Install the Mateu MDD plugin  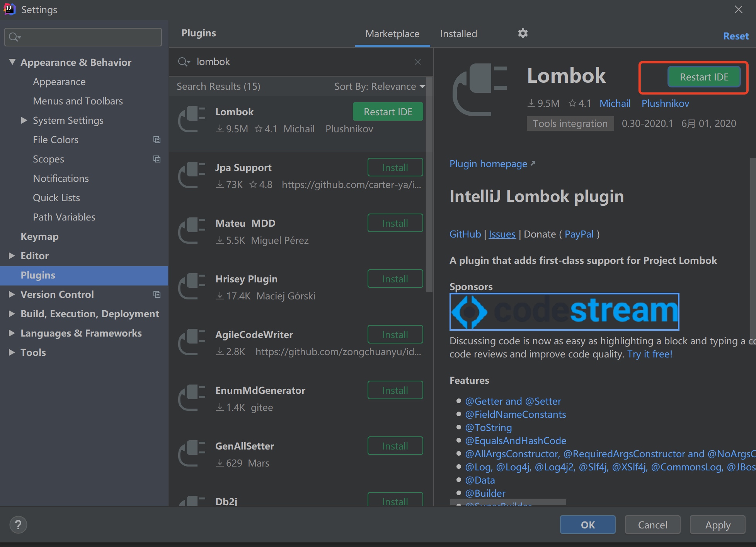(395, 223)
